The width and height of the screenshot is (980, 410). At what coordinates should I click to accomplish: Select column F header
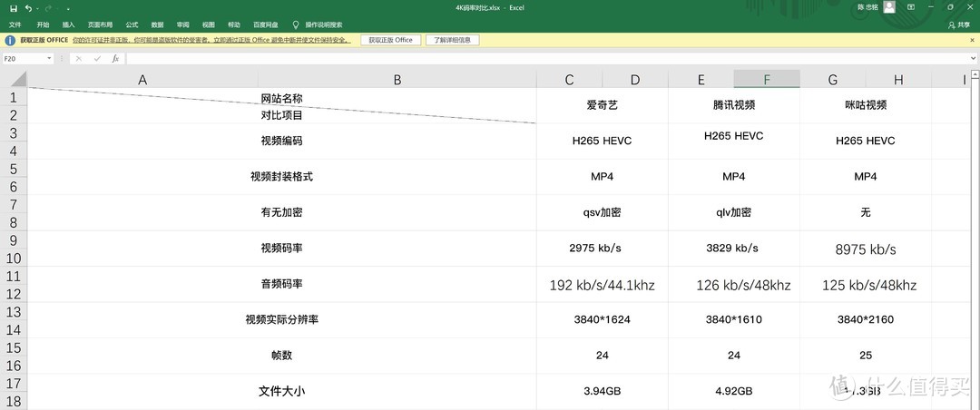[767, 80]
